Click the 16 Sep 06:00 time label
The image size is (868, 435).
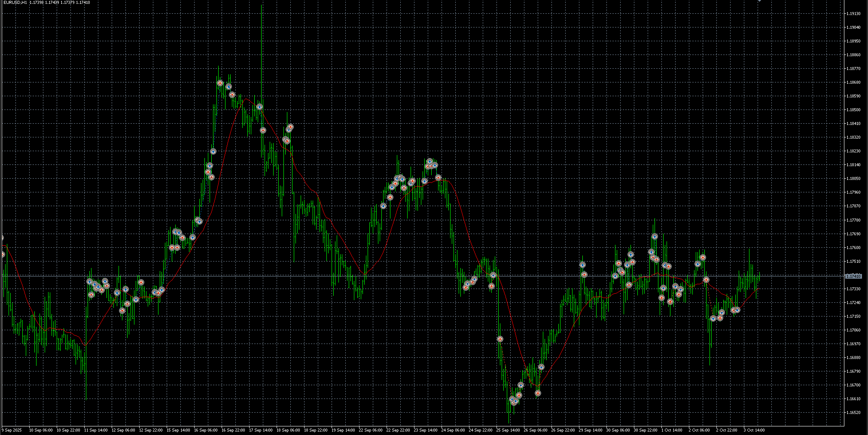point(206,430)
